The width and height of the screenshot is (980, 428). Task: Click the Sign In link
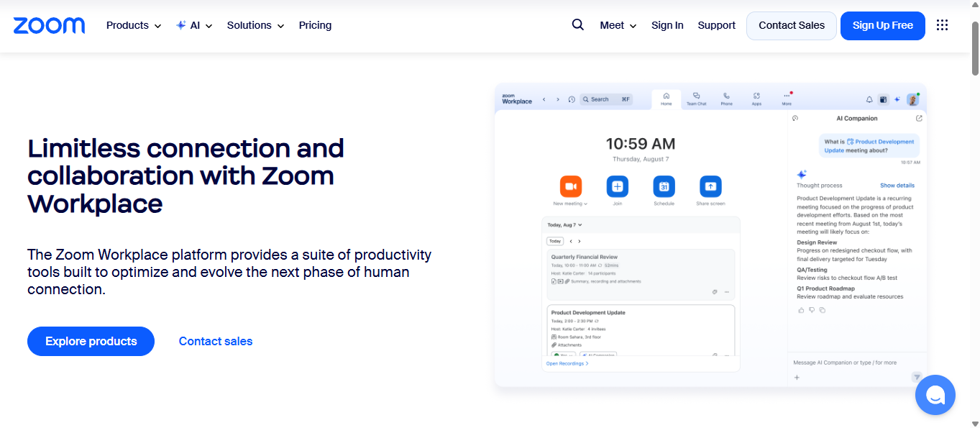click(x=667, y=25)
